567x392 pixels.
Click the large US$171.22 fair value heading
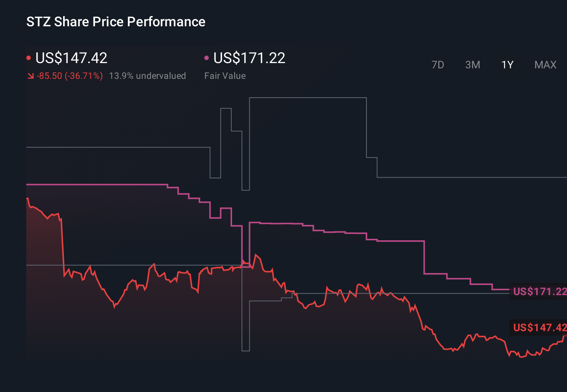249,58
